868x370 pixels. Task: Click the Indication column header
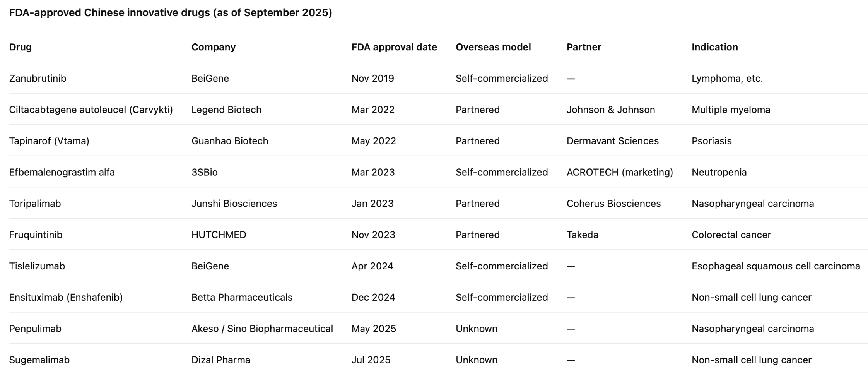pyautogui.click(x=714, y=47)
